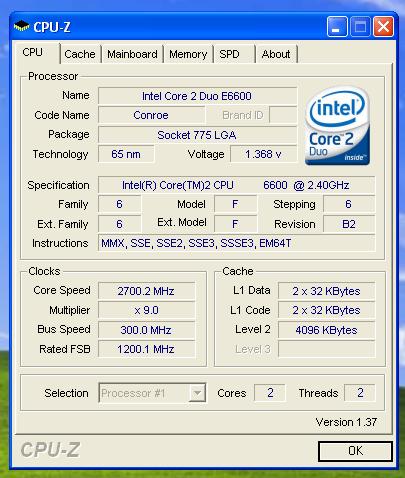Open the About tab
This screenshot has height=478, width=405.
(x=276, y=54)
